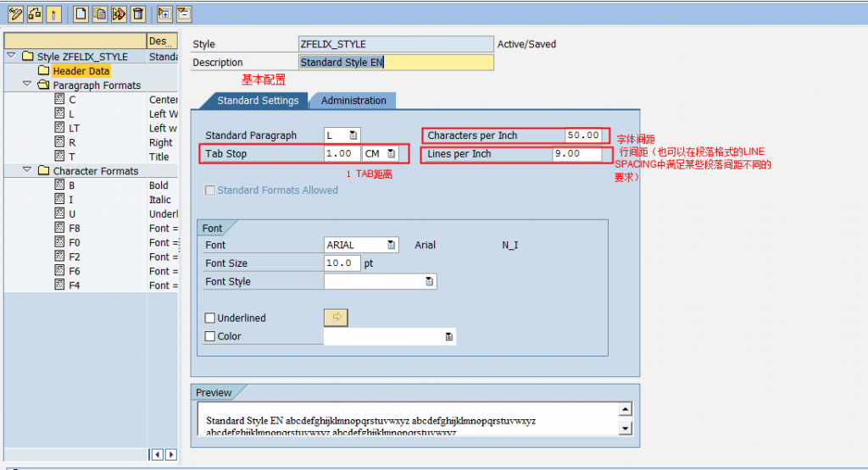868x470 pixels.
Task: Select character format B icon in tree
Action: pos(60,185)
